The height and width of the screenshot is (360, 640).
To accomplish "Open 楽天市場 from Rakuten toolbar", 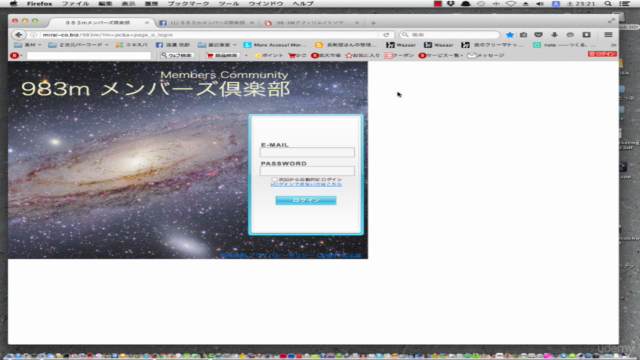I will pos(326,55).
